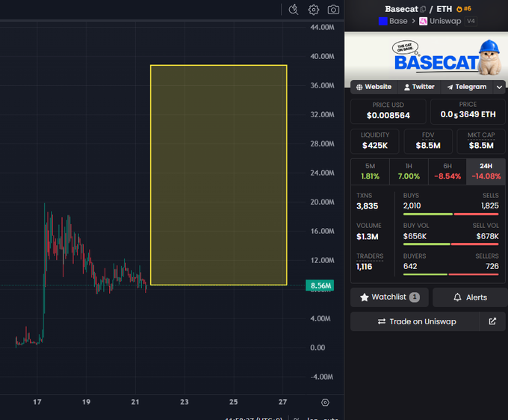Viewport: 508px width, 420px height.
Task: Click the PRICE USD $0.008564 box
Action: [x=388, y=111]
